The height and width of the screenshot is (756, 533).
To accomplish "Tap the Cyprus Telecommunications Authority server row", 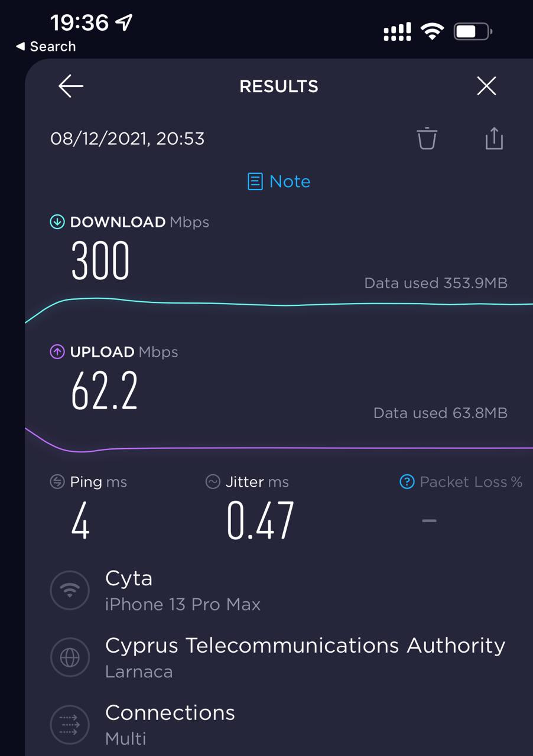I will pos(304,656).
